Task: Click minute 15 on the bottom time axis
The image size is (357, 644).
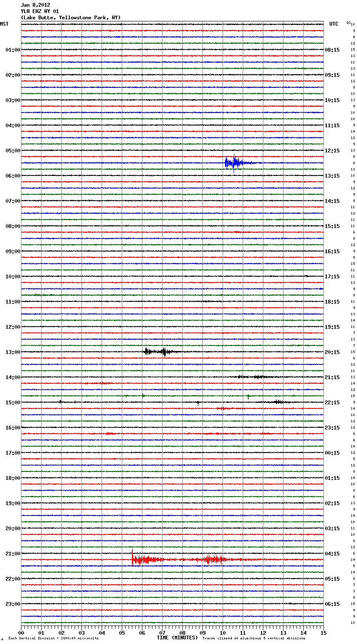Action: tap(323, 633)
